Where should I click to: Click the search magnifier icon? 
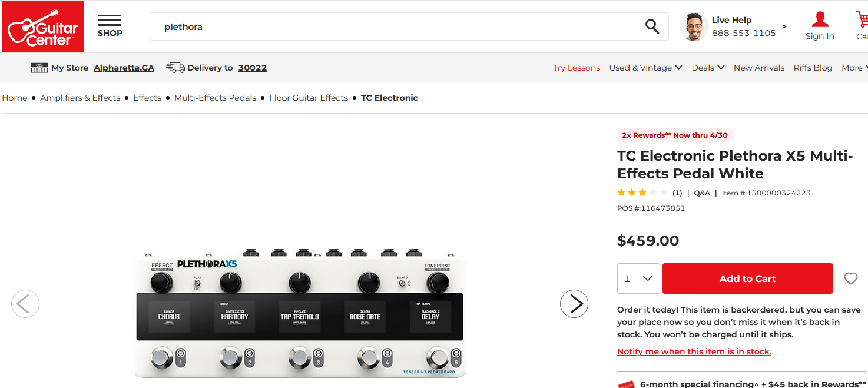pos(652,26)
